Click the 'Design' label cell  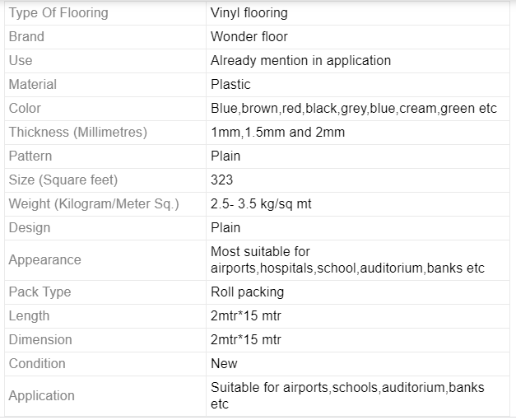point(105,228)
